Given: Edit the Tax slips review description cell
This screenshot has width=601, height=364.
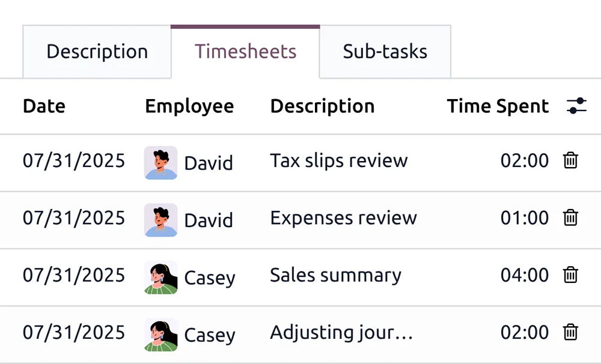Looking at the screenshot, I should click(x=339, y=160).
